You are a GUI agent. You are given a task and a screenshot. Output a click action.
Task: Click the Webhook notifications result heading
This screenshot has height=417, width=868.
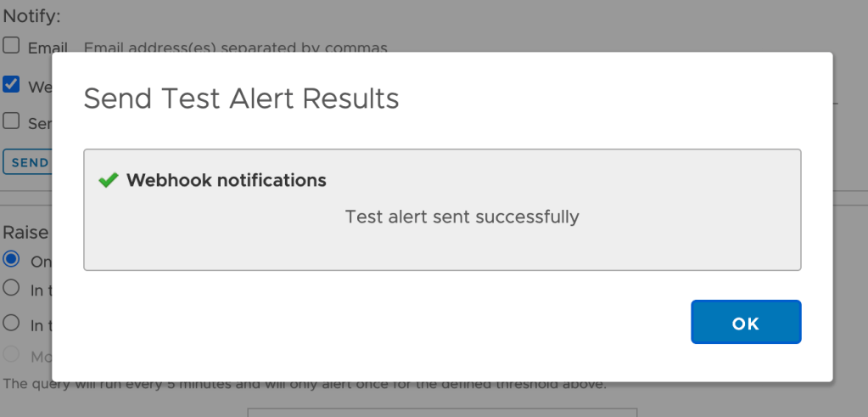click(226, 180)
